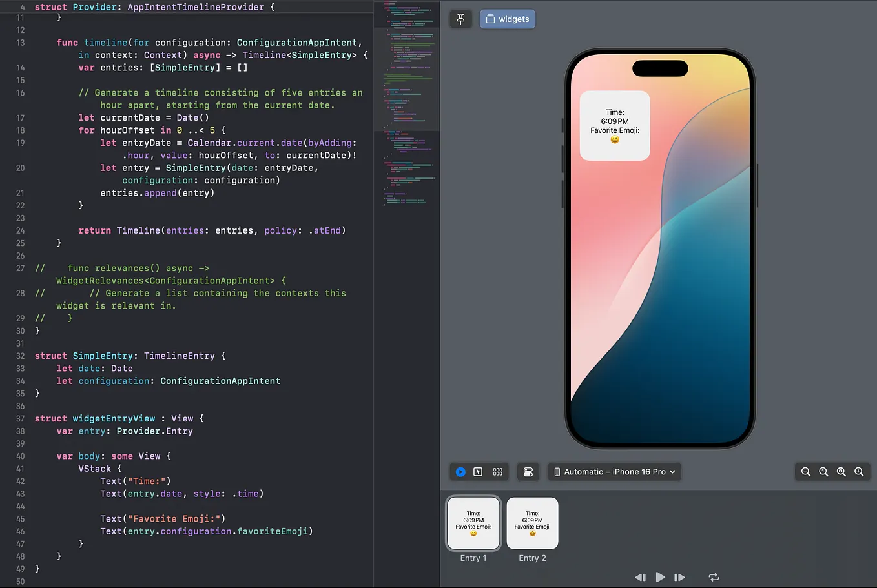Expand the device chooser chevron
877x588 pixels.
click(x=670, y=471)
